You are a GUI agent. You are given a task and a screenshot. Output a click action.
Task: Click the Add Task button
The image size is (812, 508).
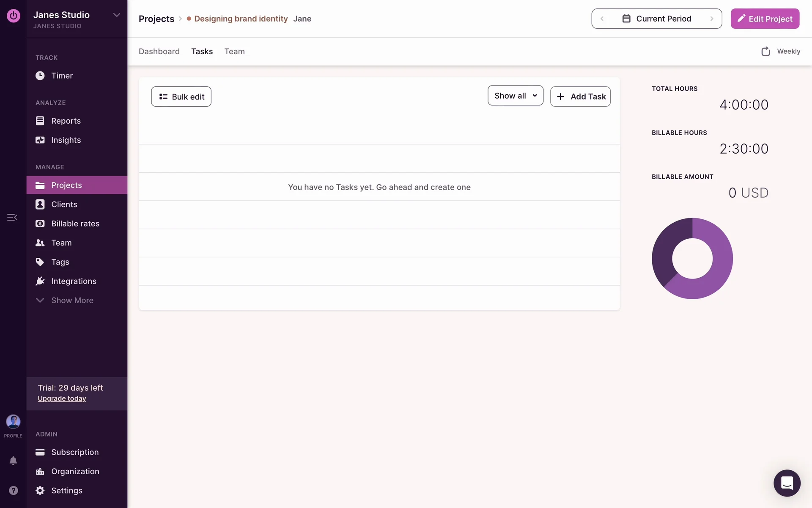580,97
